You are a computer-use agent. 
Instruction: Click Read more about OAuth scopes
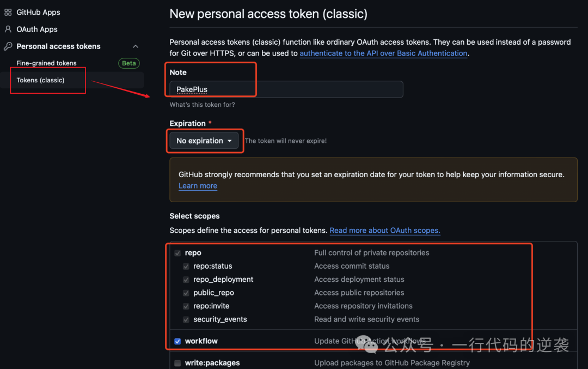point(384,230)
